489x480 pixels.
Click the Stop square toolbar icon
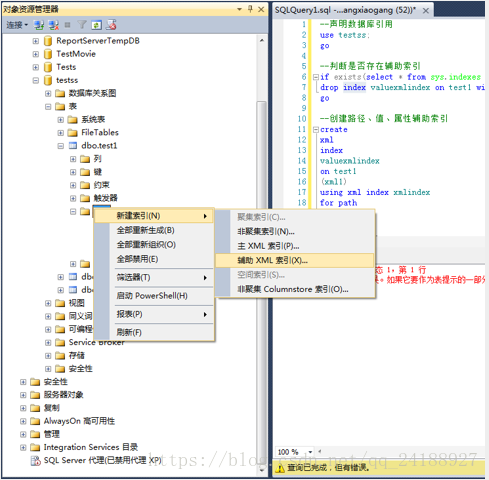pyautogui.click(x=68, y=25)
